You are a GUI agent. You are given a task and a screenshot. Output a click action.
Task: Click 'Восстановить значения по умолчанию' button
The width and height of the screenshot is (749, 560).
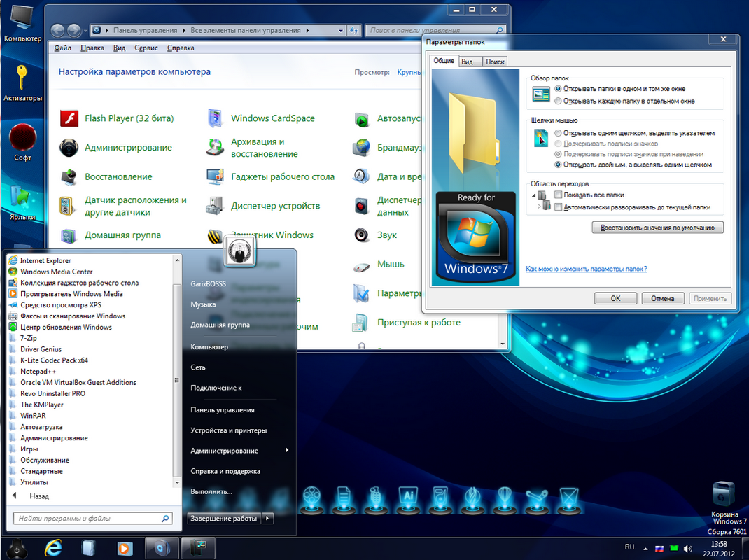click(x=657, y=227)
